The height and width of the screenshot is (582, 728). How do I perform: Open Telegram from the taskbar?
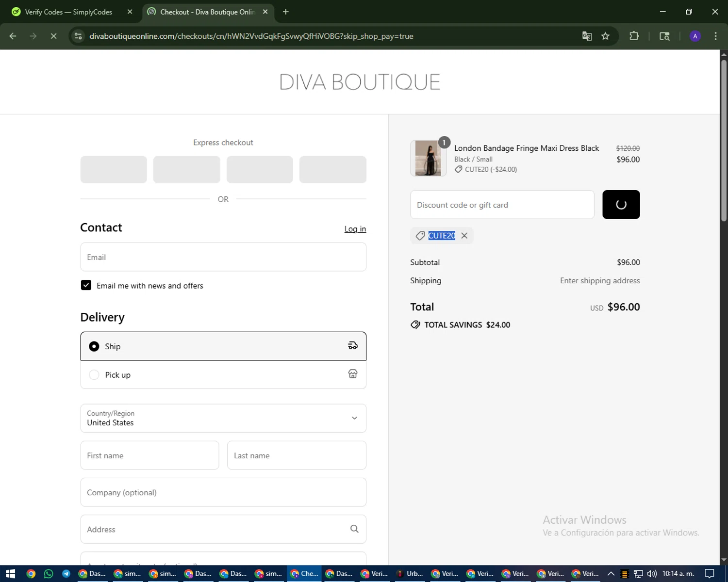point(66,574)
